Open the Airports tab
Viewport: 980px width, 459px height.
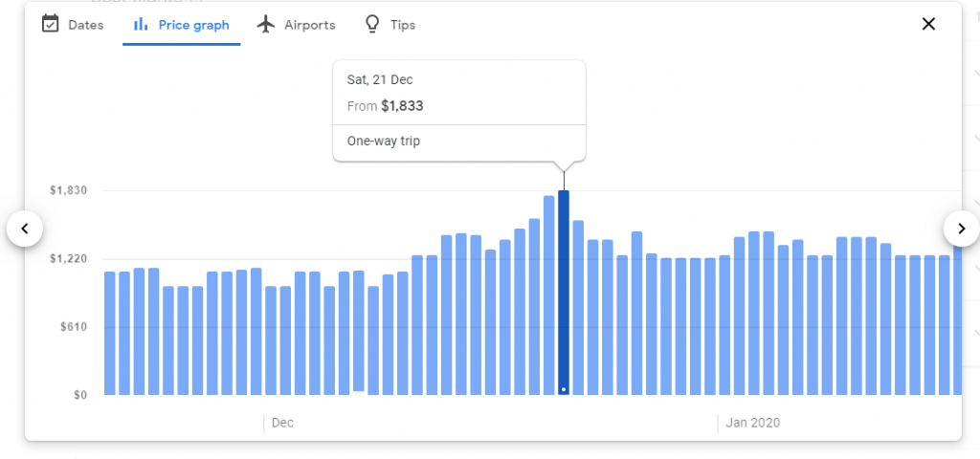(297, 25)
